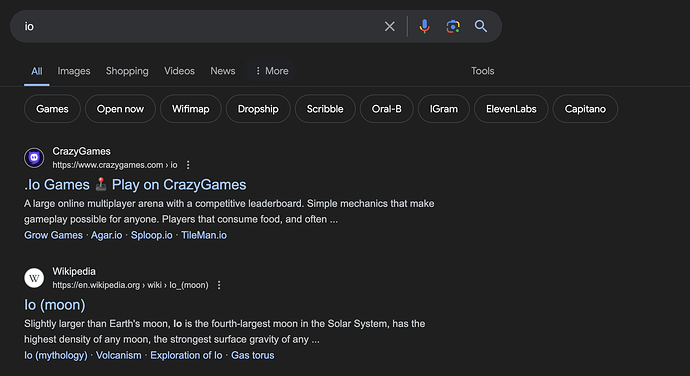The image size is (690, 376).
Task: Switch to the Images tab
Action: pos(73,71)
